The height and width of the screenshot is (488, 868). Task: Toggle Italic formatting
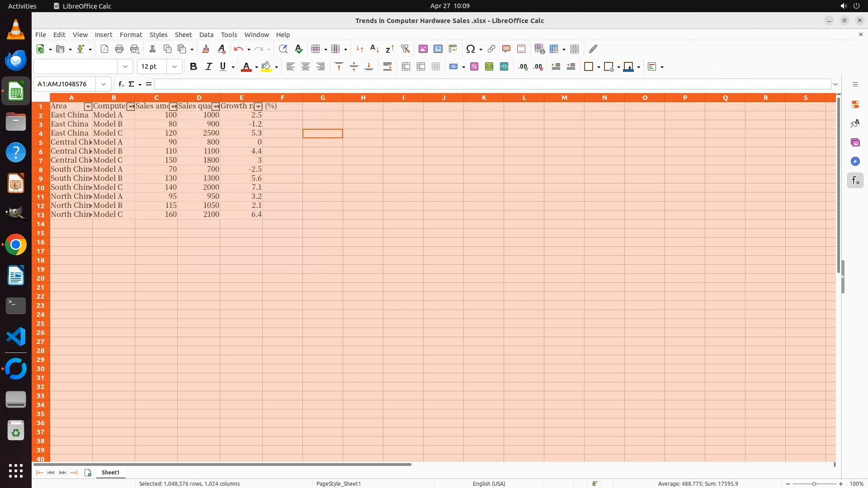[208, 67]
